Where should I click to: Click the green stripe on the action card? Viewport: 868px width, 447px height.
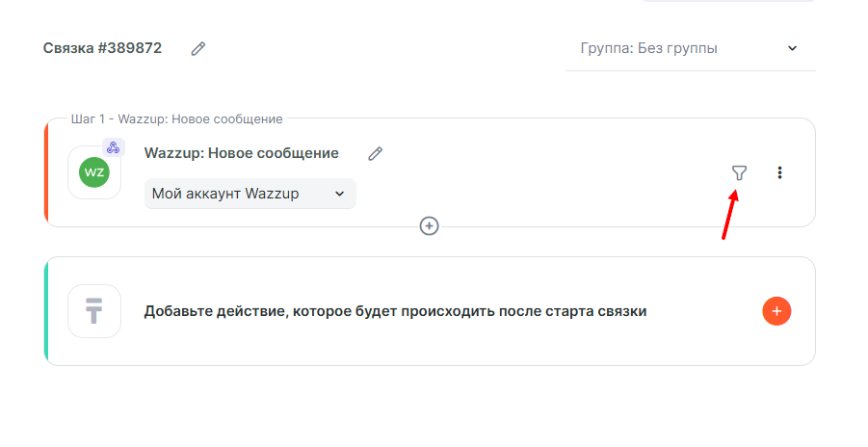46,311
